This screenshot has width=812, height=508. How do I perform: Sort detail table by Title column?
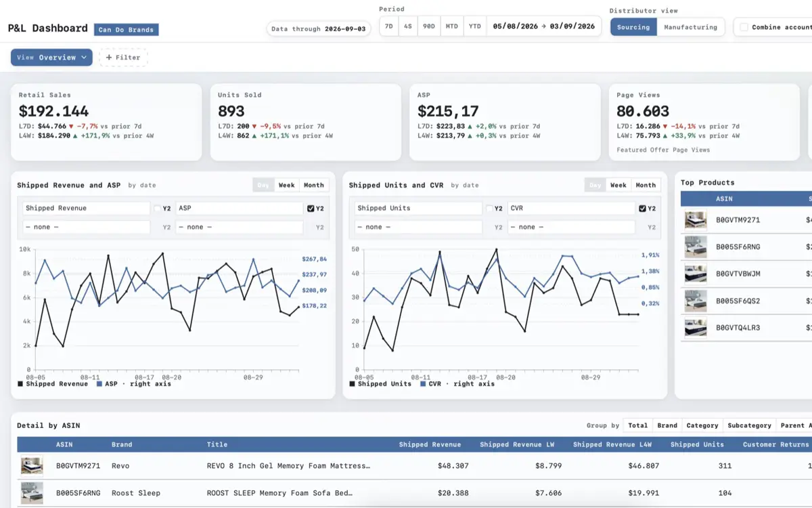pyautogui.click(x=217, y=444)
